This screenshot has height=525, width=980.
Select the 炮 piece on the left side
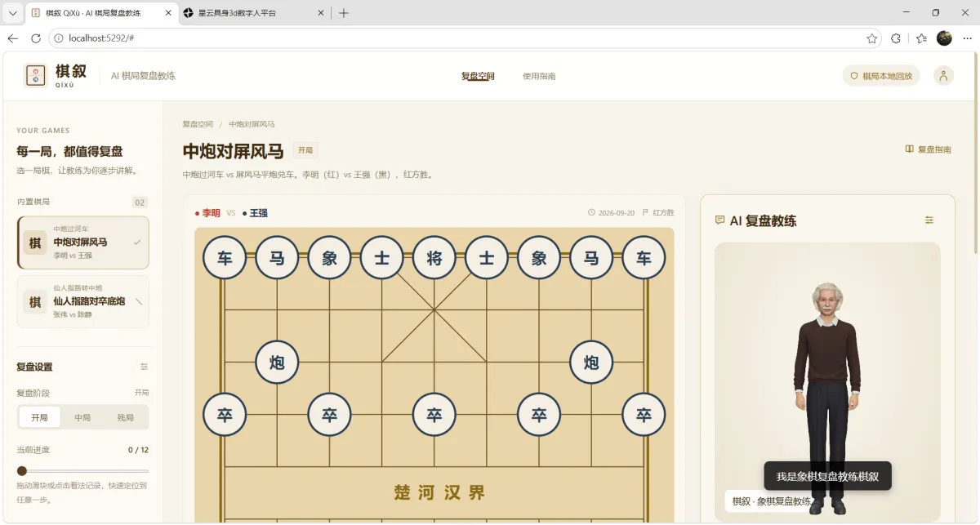click(x=277, y=363)
